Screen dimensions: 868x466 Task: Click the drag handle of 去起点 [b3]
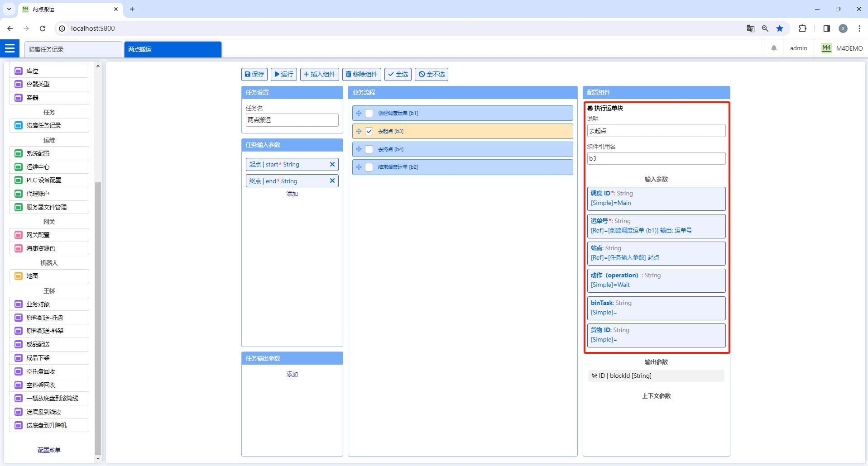(359, 131)
